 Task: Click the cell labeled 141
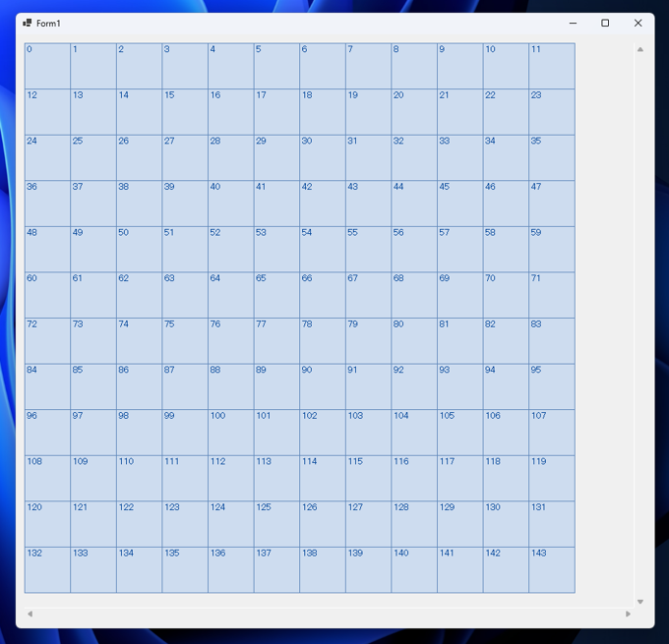point(460,570)
